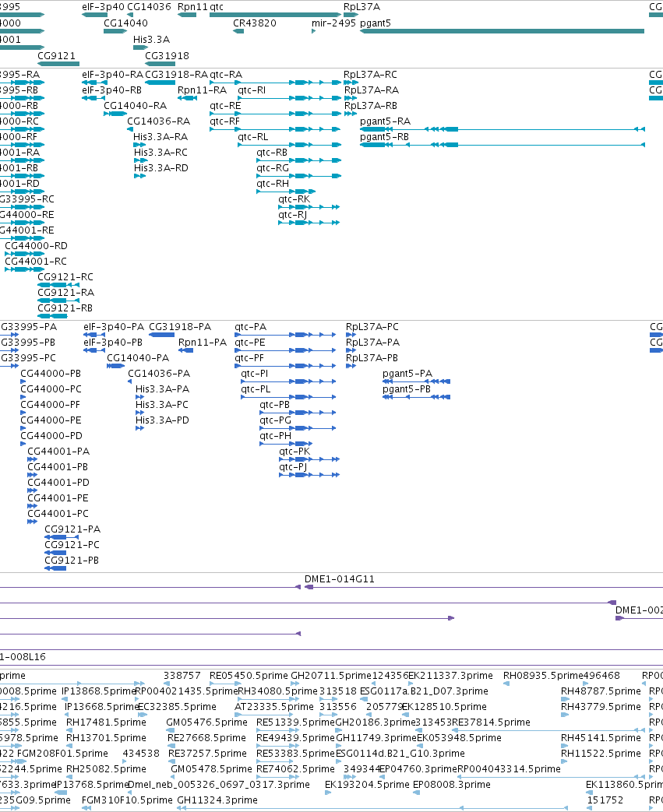
Task: Click transcript CG14036-RA
Action: coord(159,121)
